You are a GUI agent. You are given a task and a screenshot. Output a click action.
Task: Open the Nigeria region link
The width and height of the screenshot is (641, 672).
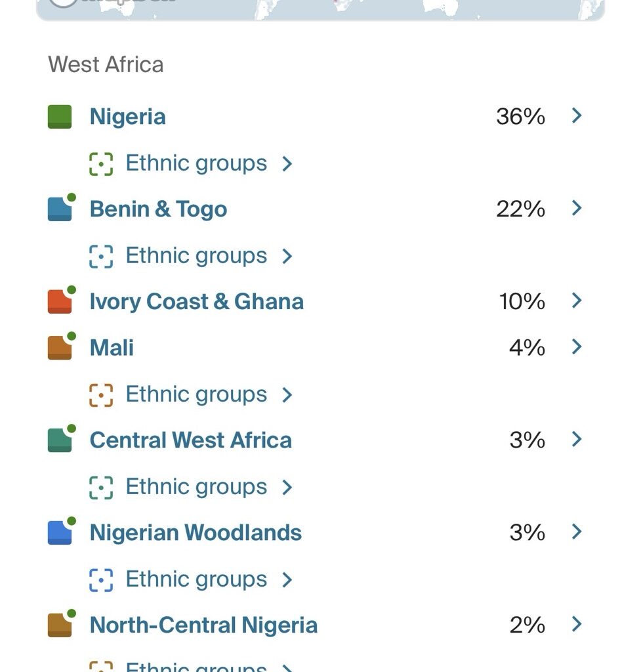point(128,117)
